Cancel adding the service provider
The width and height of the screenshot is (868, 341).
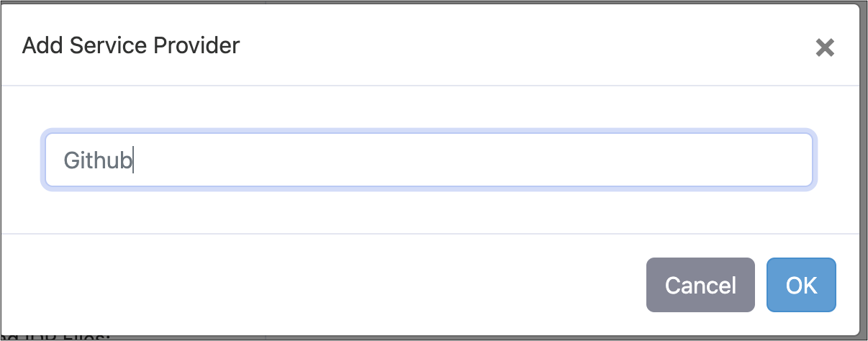pos(700,285)
